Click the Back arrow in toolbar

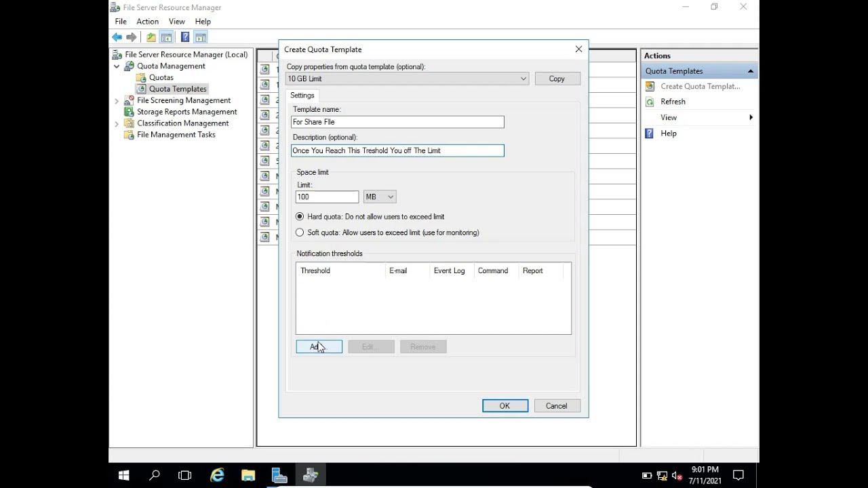coord(117,37)
